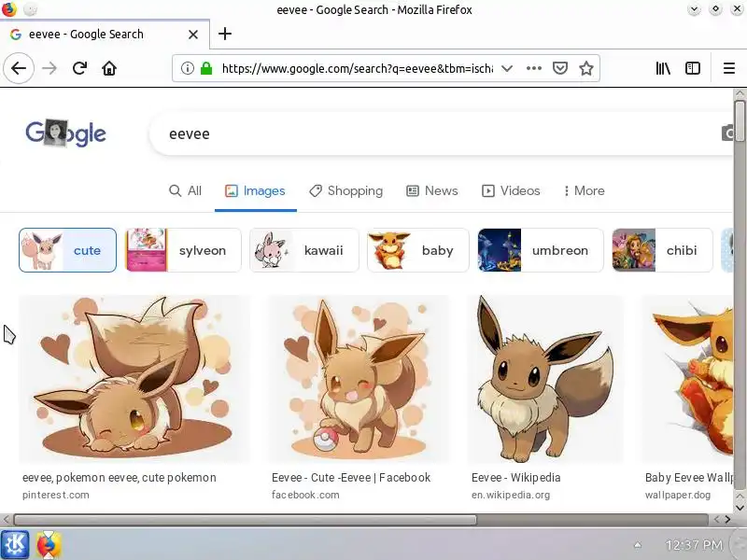Toggle the sidebars view

tap(693, 68)
